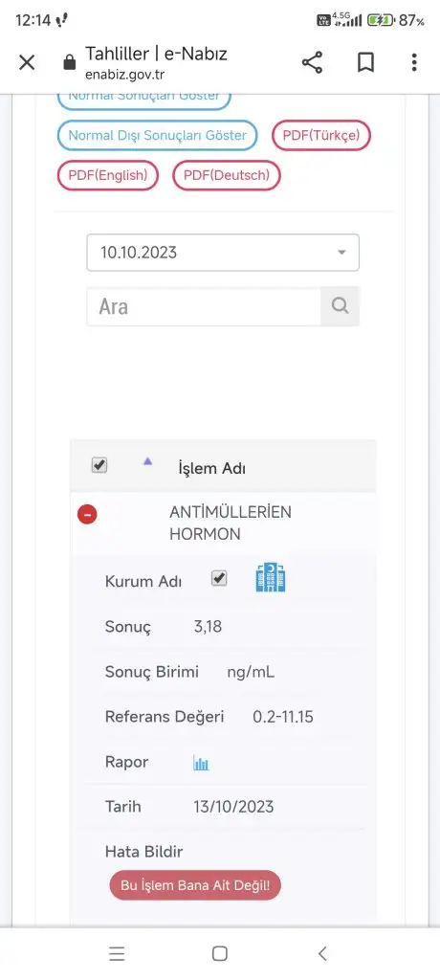Click Bu İşlem Bana Ait Değil! button
This screenshot has width=440, height=980.
click(x=195, y=885)
